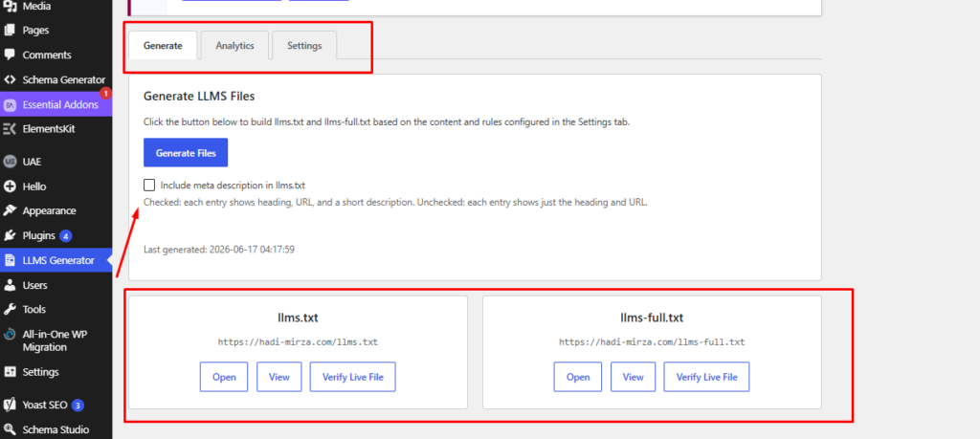Click the Settings sliders icon in sidebar
This screenshot has height=439, width=980.
10,371
